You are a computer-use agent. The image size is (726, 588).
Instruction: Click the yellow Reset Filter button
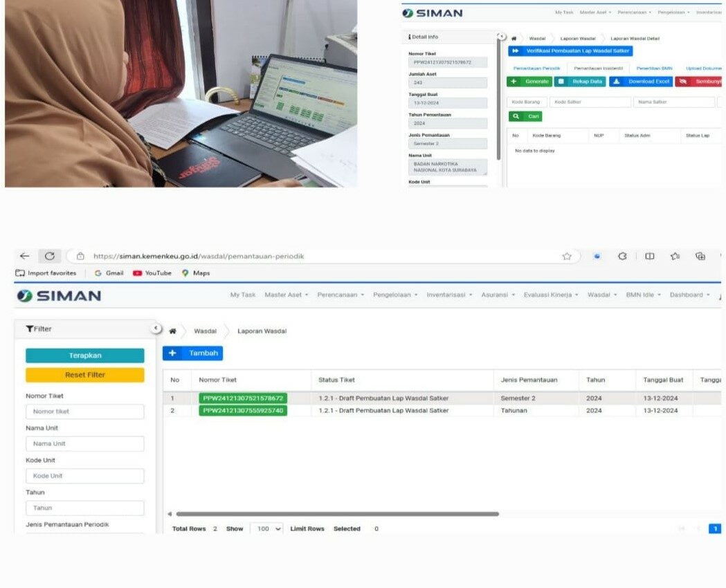[84, 375]
